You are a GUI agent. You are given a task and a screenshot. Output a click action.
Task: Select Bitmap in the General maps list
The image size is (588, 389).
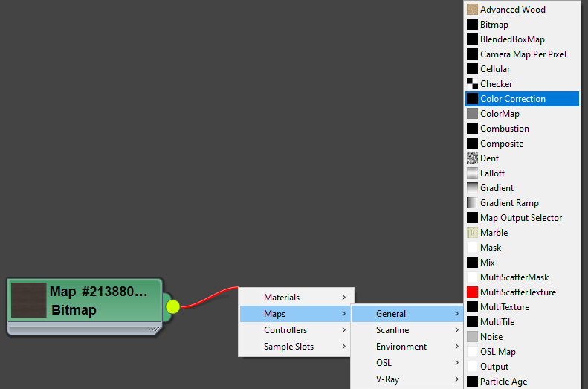tap(522, 25)
